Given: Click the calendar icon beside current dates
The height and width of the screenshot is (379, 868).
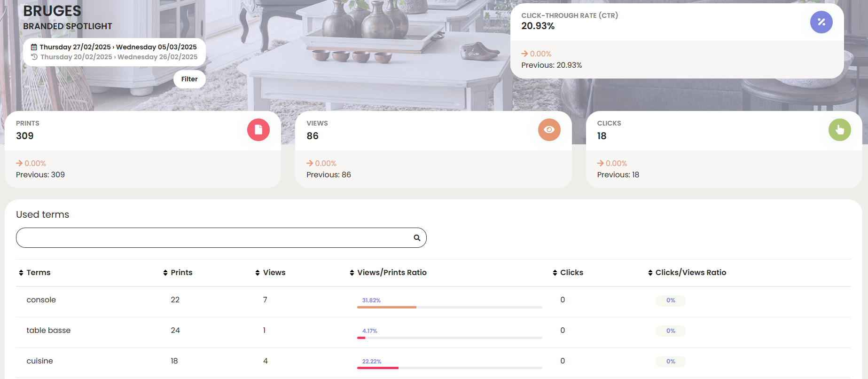Looking at the screenshot, I should click(34, 47).
